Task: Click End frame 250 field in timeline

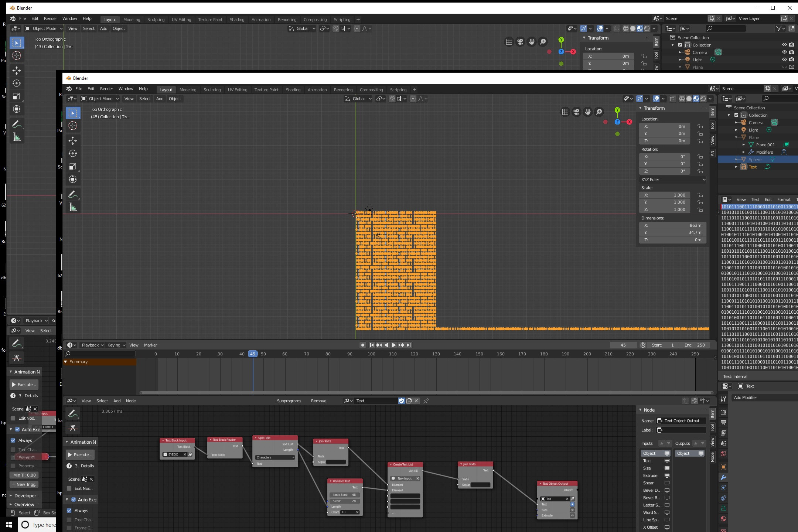Action: [x=695, y=345]
